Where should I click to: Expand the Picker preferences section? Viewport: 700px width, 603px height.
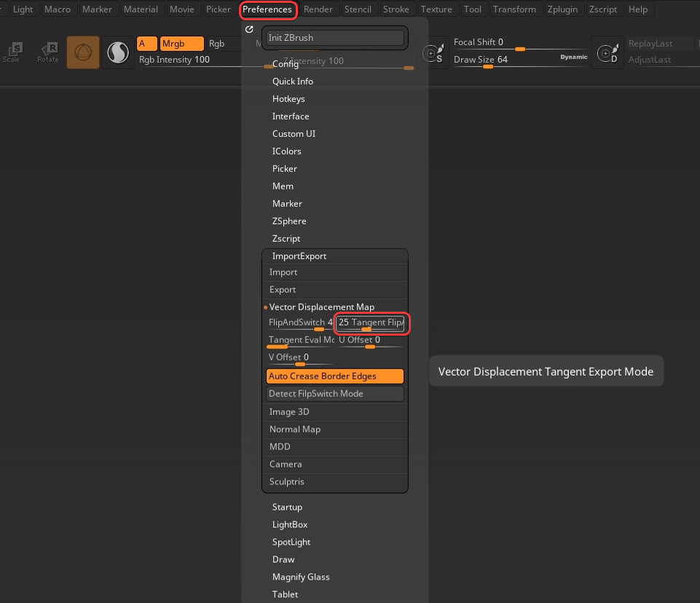pyautogui.click(x=284, y=169)
